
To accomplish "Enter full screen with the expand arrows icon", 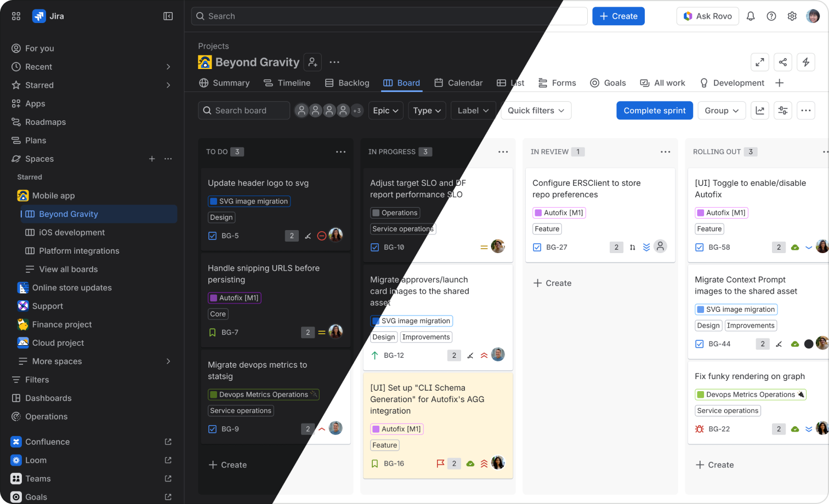I will pyautogui.click(x=760, y=62).
